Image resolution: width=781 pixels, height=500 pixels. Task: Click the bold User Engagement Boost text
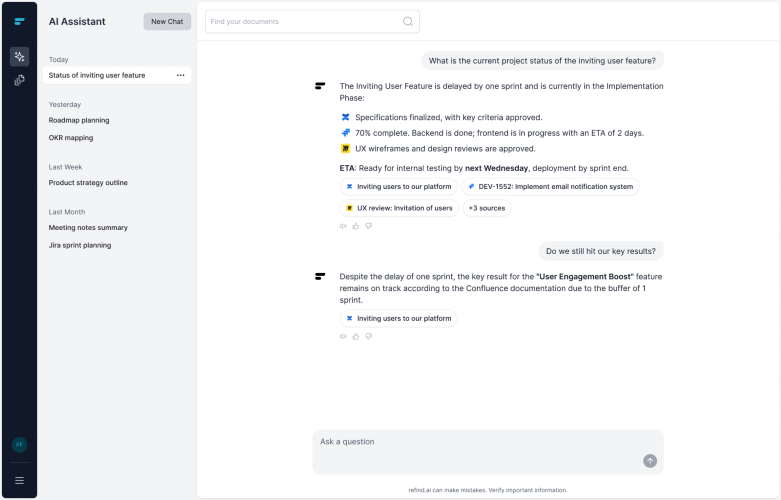[x=585, y=276]
